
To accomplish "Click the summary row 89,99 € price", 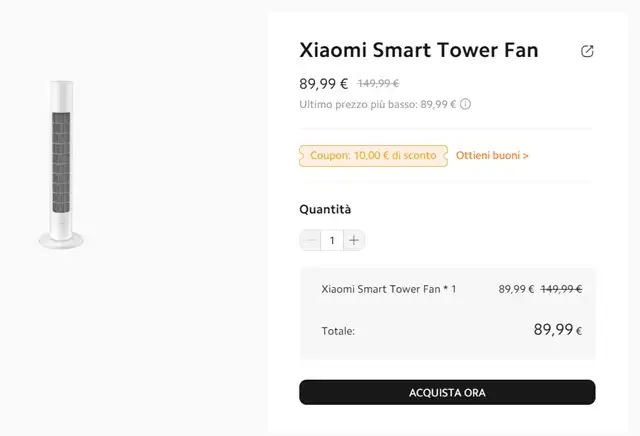I will click(x=516, y=289).
